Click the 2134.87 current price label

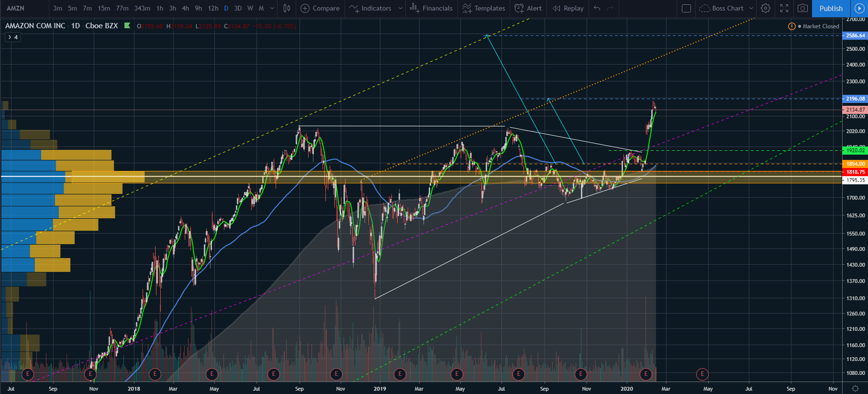coord(855,110)
